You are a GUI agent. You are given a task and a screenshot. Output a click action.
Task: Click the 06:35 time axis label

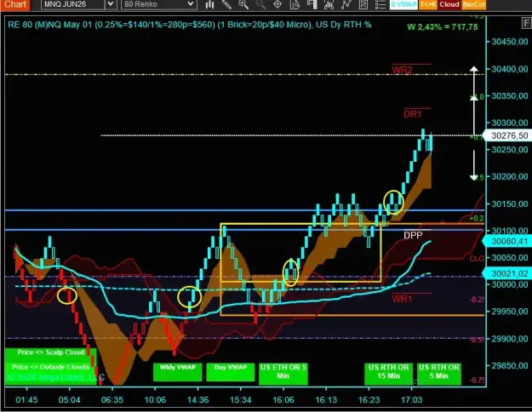pyautogui.click(x=112, y=400)
